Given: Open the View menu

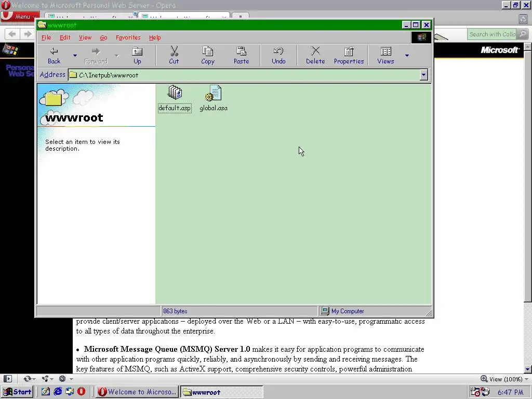Looking at the screenshot, I should (85, 37).
